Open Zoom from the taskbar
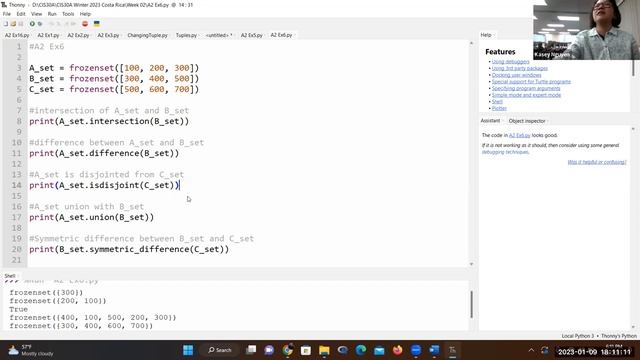The width and height of the screenshot is (640, 360). [x=416, y=350]
